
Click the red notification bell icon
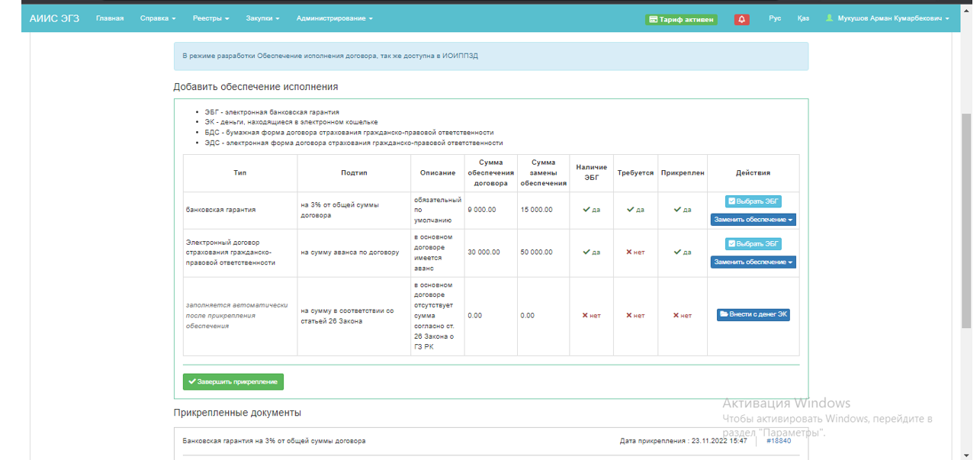(x=741, y=19)
